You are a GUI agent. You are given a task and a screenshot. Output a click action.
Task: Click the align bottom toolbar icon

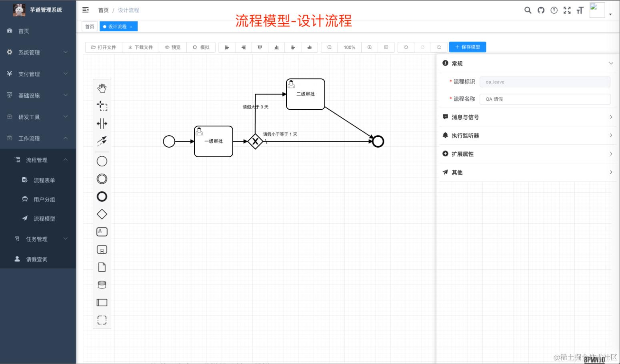click(x=276, y=47)
